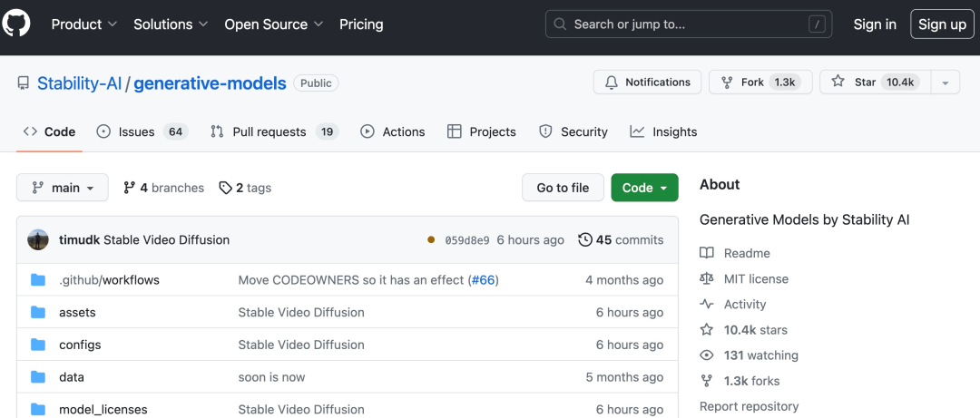The height and width of the screenshot is (418, 980).
Task: Expand the Solutions menu
Action: [171, 24]
